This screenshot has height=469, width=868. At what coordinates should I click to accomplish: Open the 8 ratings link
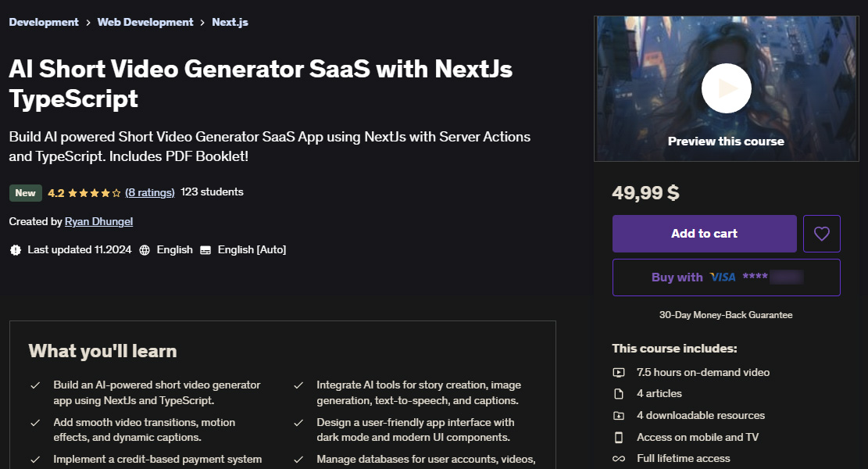pos(149,192)
